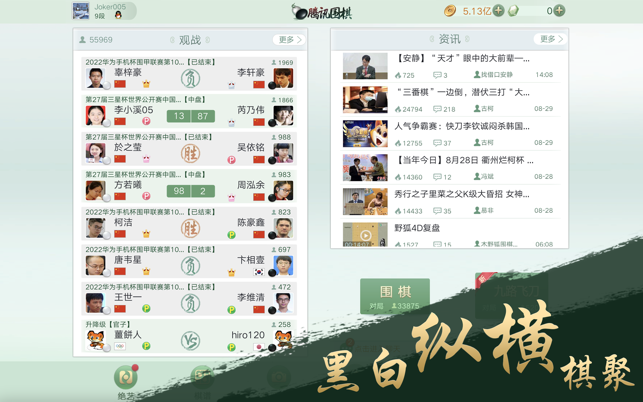Open 陈豪鑫 player photo

283,228
